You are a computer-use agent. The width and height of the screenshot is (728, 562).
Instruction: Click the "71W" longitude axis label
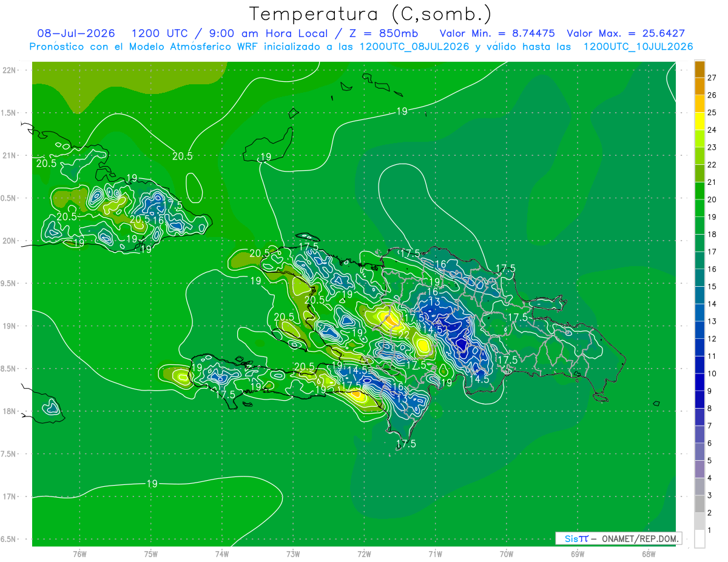(435, 554)
